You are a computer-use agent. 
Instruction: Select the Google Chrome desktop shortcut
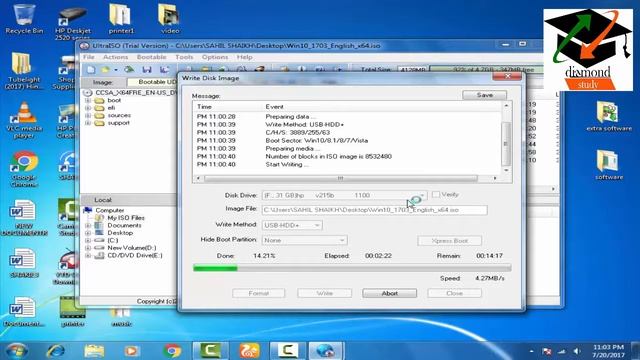pyautogui.click(x=24, y=169)
